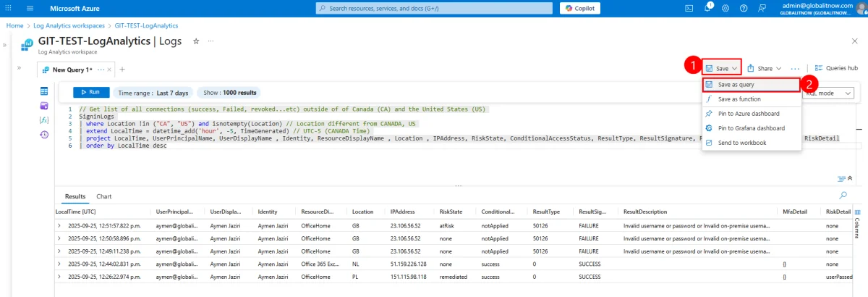The image size is (868, 297).
Task: Add a new query tab with plus
Action: point(122,69)
